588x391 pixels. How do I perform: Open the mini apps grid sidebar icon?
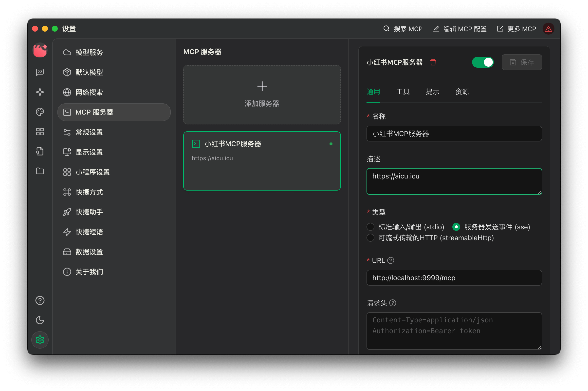[x=40, y=131]
